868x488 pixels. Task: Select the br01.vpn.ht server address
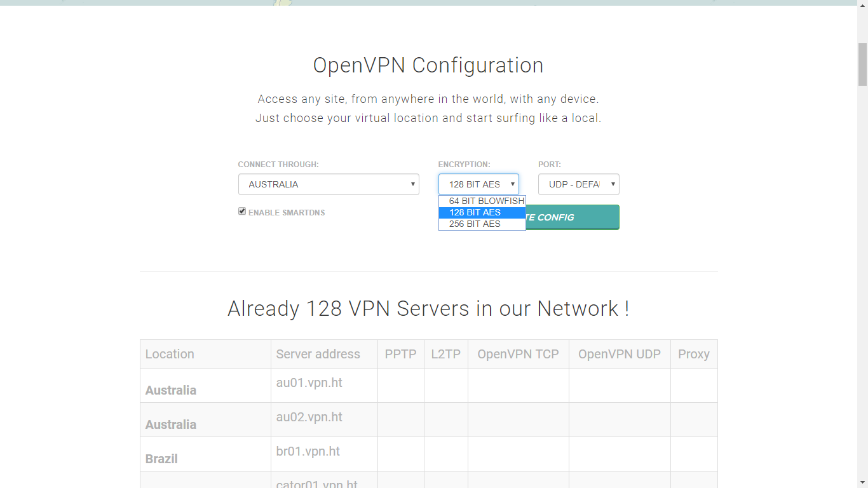tap(308, 451)
